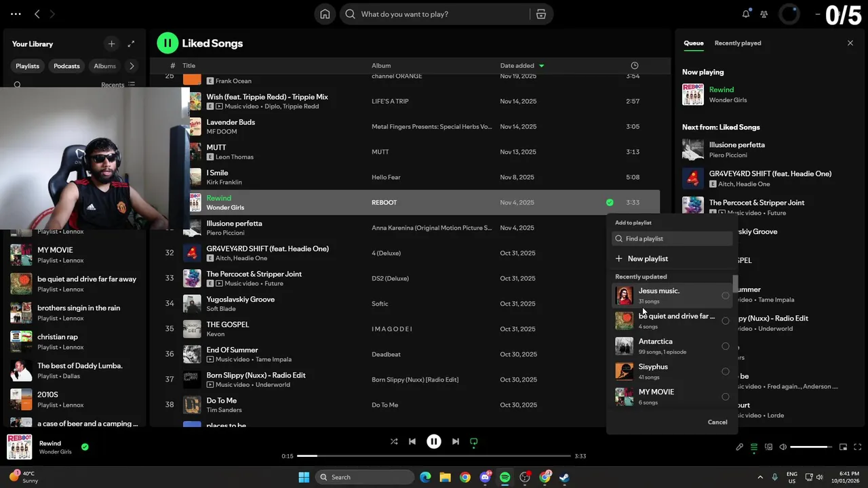Open Friend Activity icon
Viewport: 868px width, 488px height.
pos(764,14)
